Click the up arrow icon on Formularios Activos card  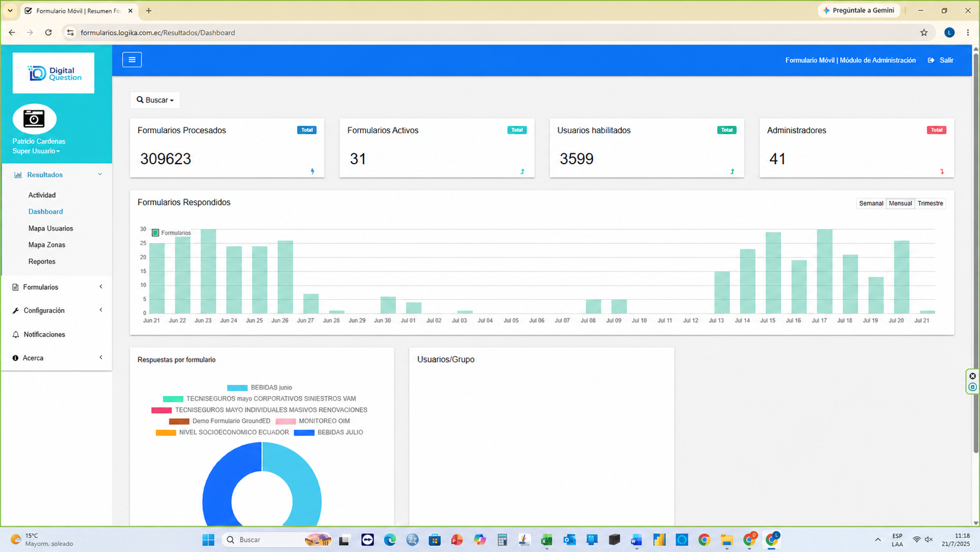click(522, 171)
